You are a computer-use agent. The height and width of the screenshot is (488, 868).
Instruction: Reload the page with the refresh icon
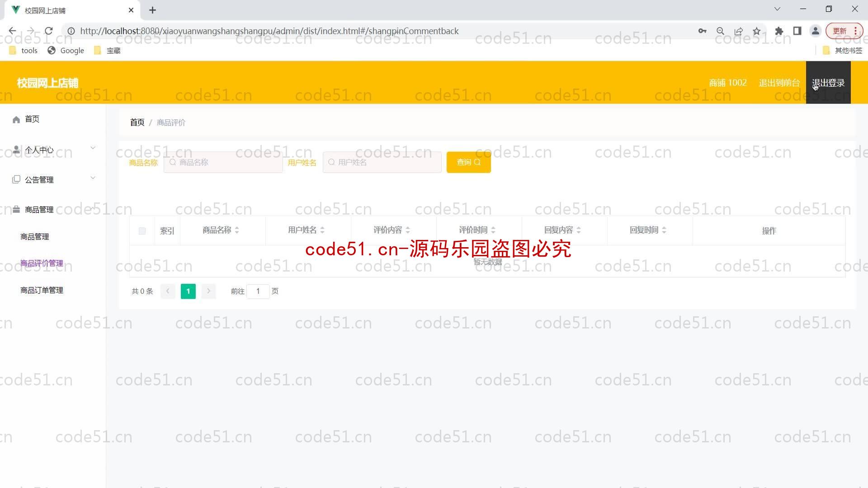(49, 31)
